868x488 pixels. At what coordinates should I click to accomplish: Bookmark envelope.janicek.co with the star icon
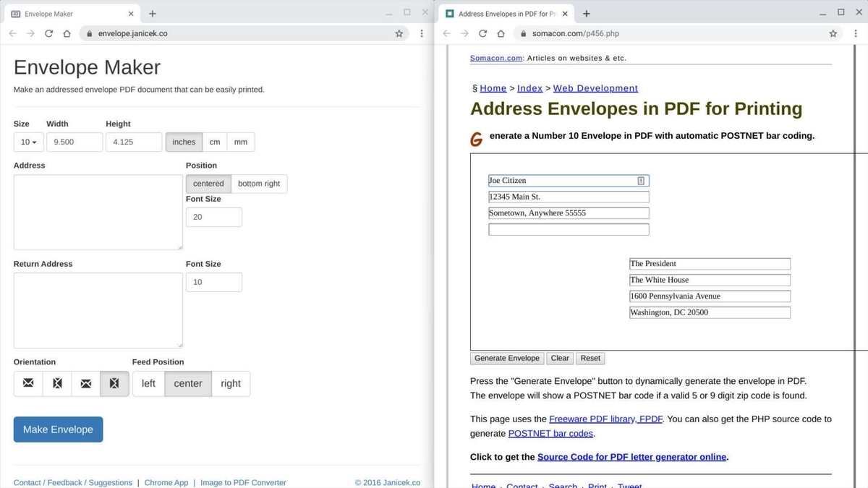[399, 33]
